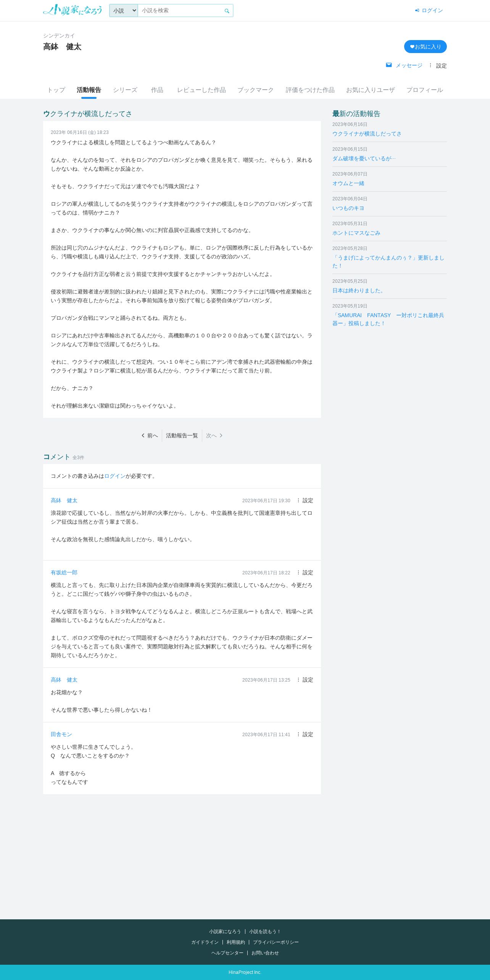Viewport: 490px width, 980px height.
Task: Focus the 小説を検索 search field
Action: [x=180, y=11]
